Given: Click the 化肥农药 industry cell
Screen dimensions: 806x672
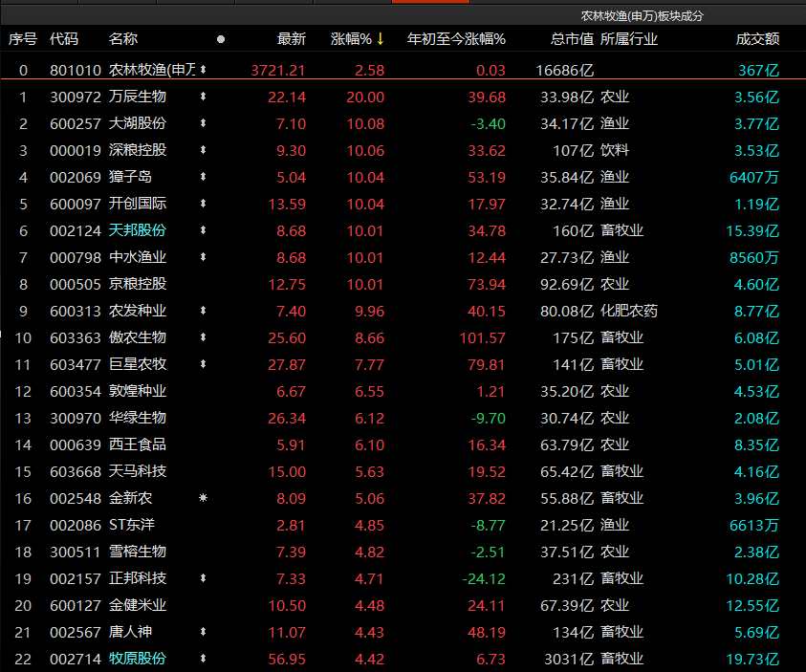Looking at the screenshot, I should pos(629,311).
